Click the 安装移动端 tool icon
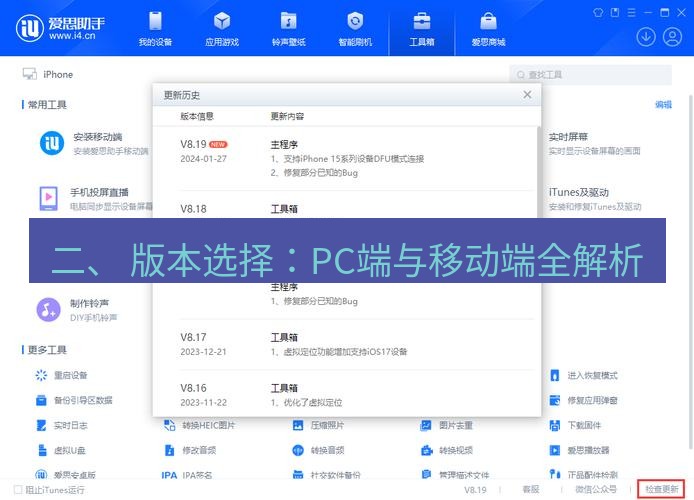This screenshot has width=694, height=500. (52, 143)
